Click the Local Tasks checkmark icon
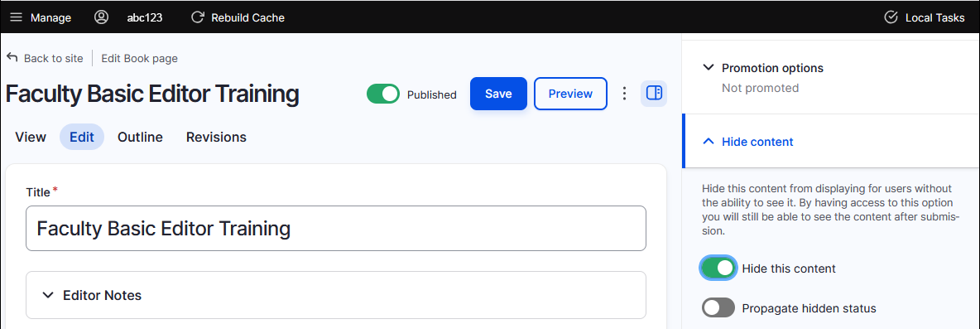Image resolution: width=980 pixels, height=329 pixels. 891,17
